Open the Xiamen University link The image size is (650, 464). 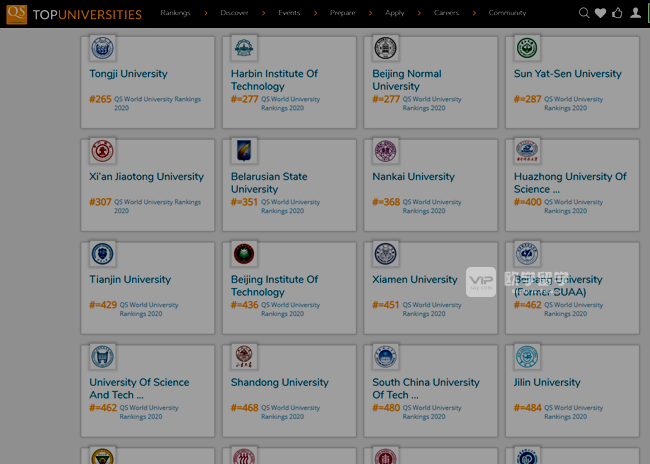click(415, 279)
